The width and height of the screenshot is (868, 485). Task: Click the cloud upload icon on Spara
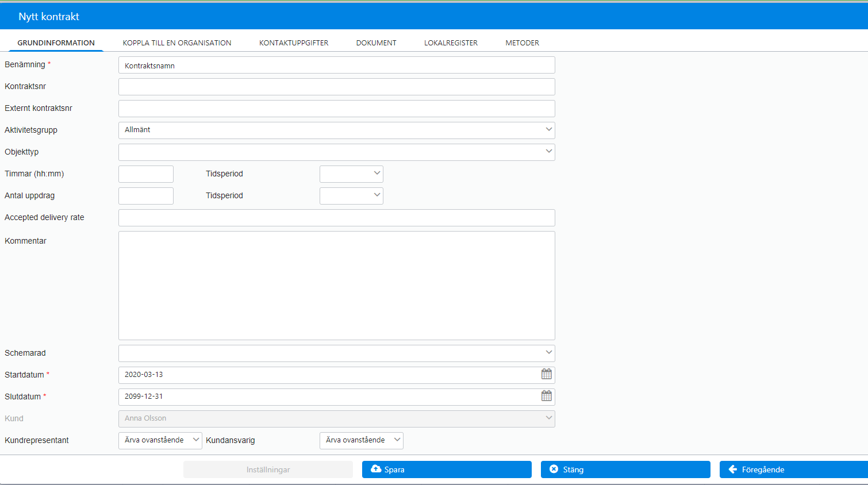click(376, 469)
